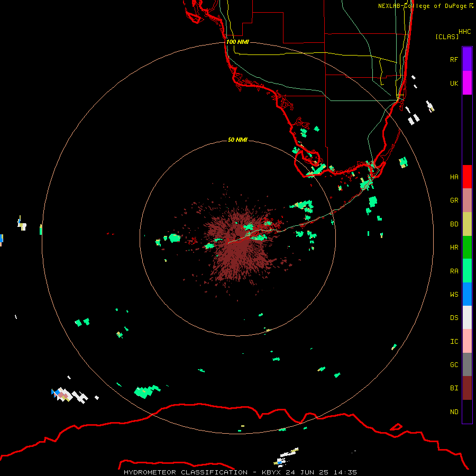
Task: Click the GC ground clutter gray swatch
Action: 467,364
